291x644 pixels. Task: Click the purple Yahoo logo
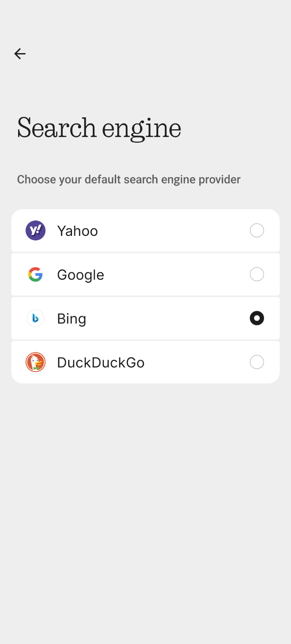coord(35,230)
